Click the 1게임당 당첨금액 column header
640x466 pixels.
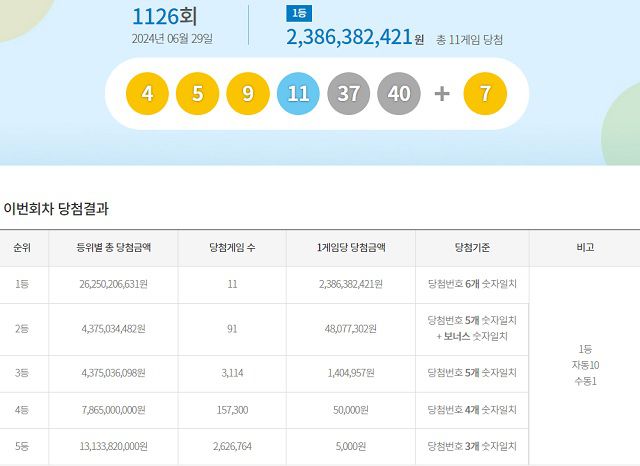350,247
